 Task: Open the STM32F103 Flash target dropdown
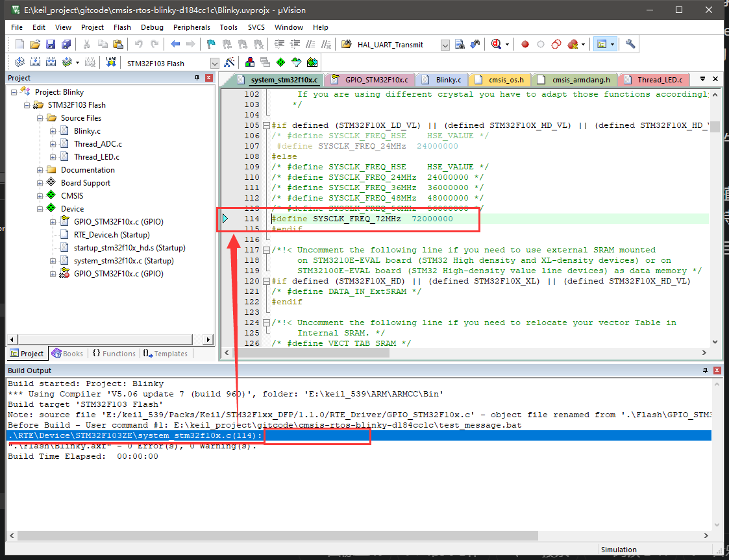(214, 63)
